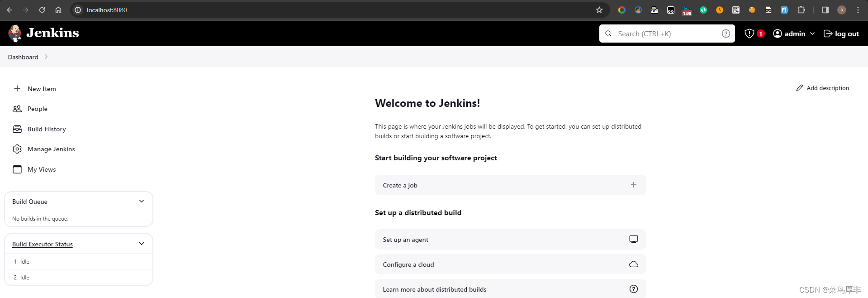
Task: Open the security warnings shield icon
Action: tap(749, 34)
